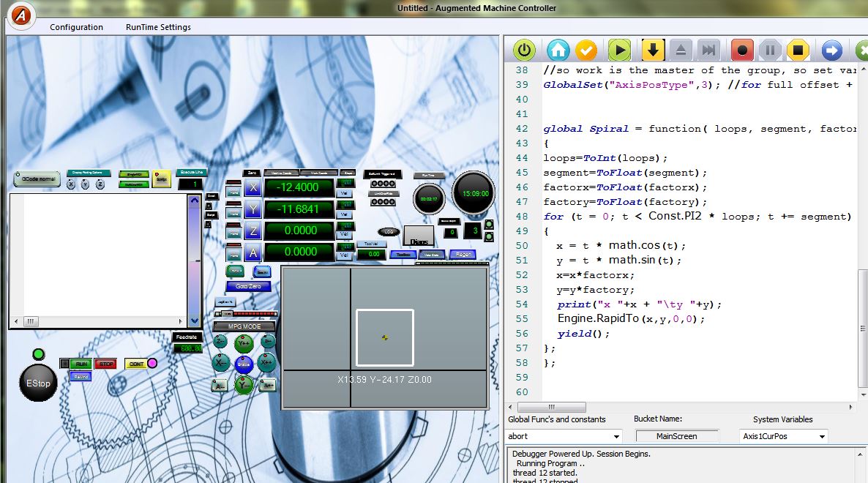Open the application menu orb
The width and height of the screenshot is (868, 483).
(21, 15)
